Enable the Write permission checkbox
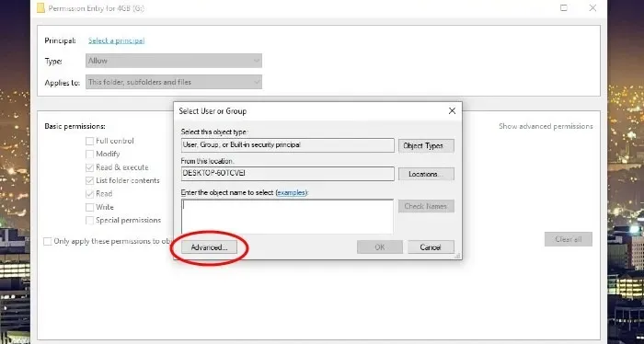 pyautogui.click(x=89, y=207)
